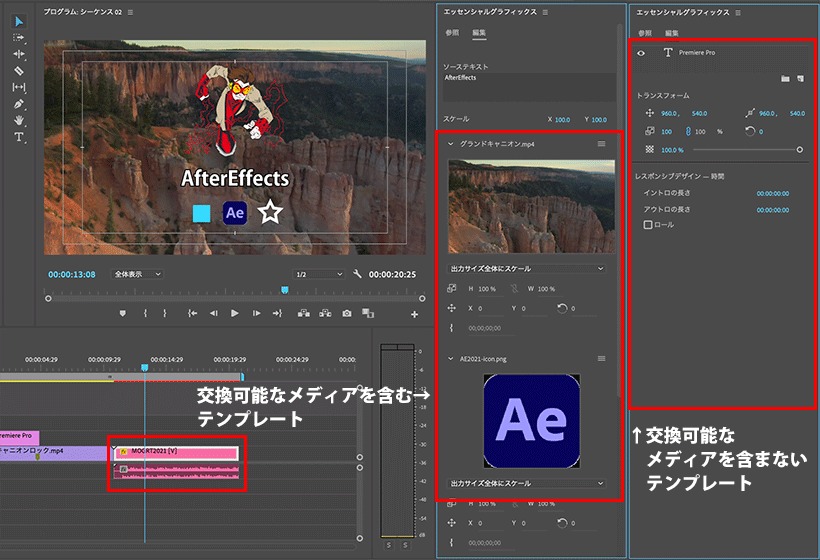
Task: Step back one frame
Action: tap(213, 313)
